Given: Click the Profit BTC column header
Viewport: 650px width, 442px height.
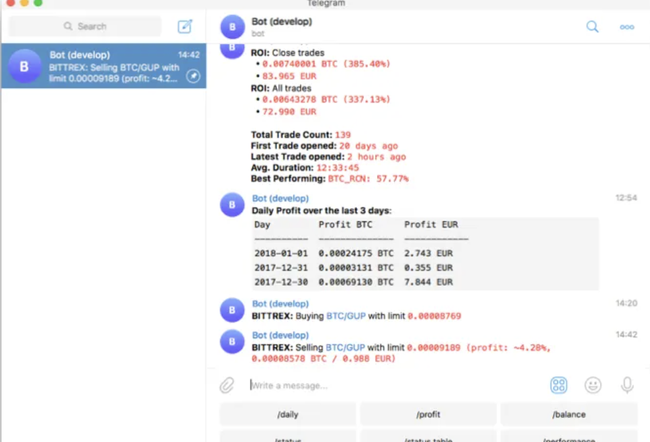Looking at the screenshot, I should 345,225.
